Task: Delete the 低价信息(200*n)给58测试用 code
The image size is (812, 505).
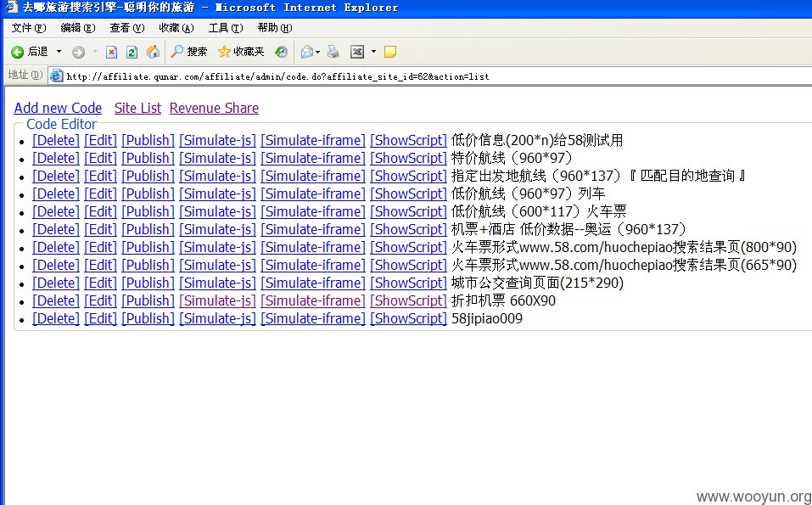Action: point(56,140)
